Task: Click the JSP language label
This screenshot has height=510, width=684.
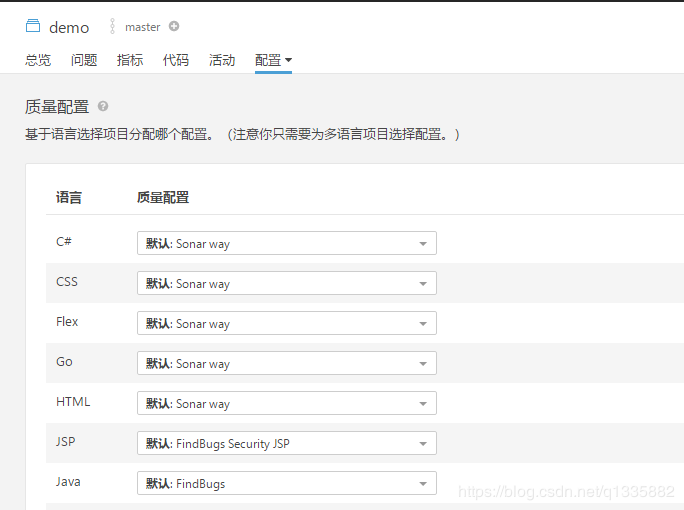Action: point(65,442)
